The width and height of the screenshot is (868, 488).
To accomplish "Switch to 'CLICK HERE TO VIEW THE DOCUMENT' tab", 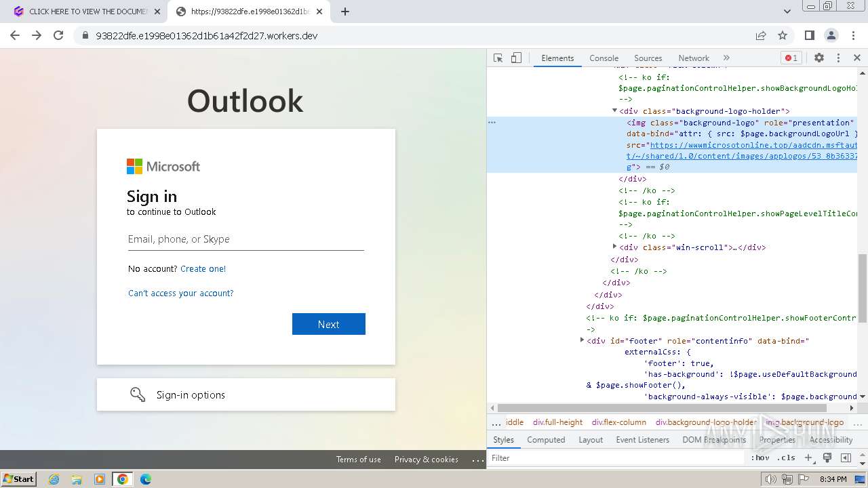I will (87, 12).
